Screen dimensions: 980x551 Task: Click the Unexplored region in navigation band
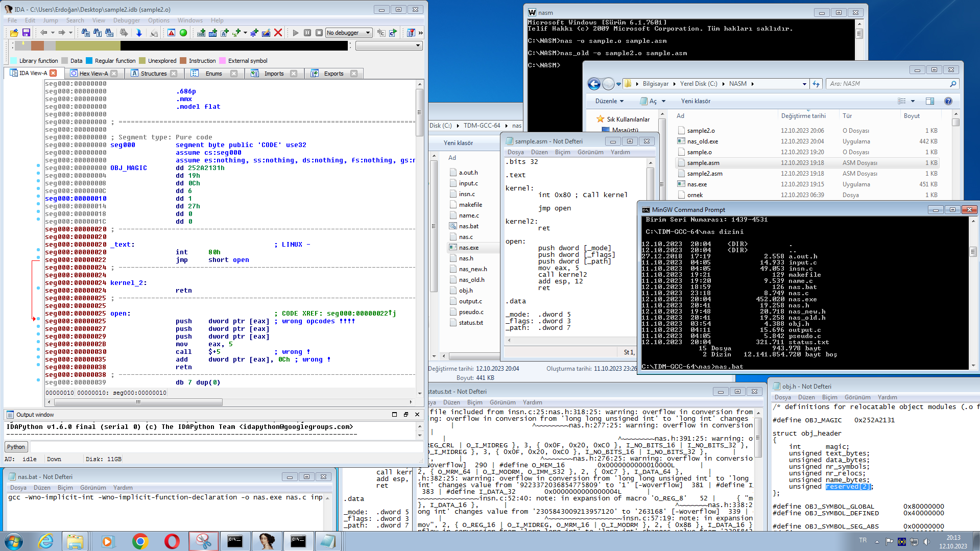[x=87, y=46]
